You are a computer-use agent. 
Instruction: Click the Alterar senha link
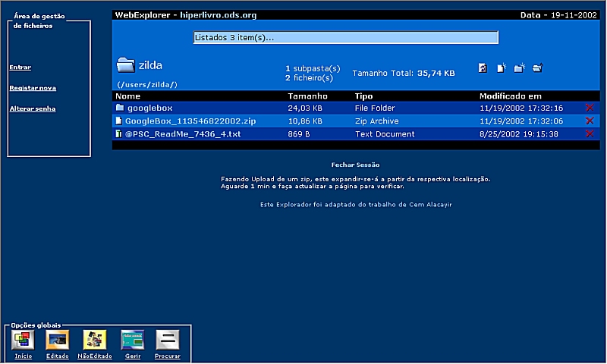[33, 108]
